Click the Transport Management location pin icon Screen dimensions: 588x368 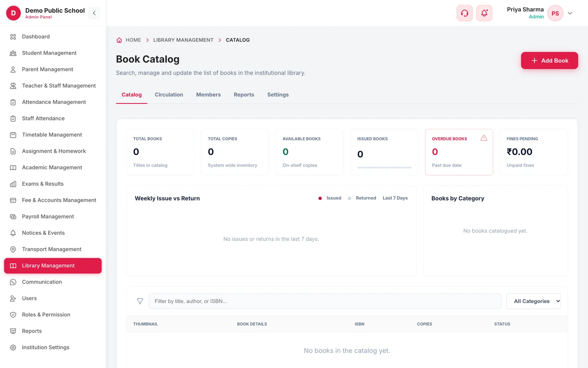tap(13, 250)
